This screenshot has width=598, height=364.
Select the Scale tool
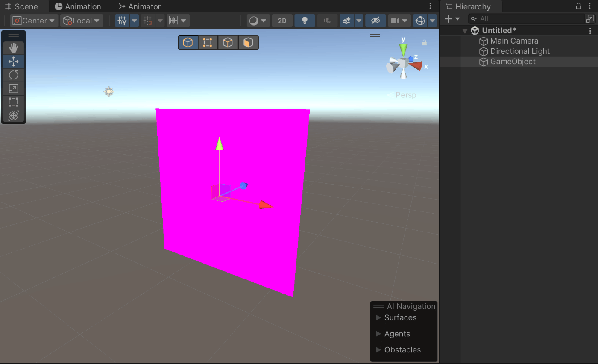pos(14,88)
